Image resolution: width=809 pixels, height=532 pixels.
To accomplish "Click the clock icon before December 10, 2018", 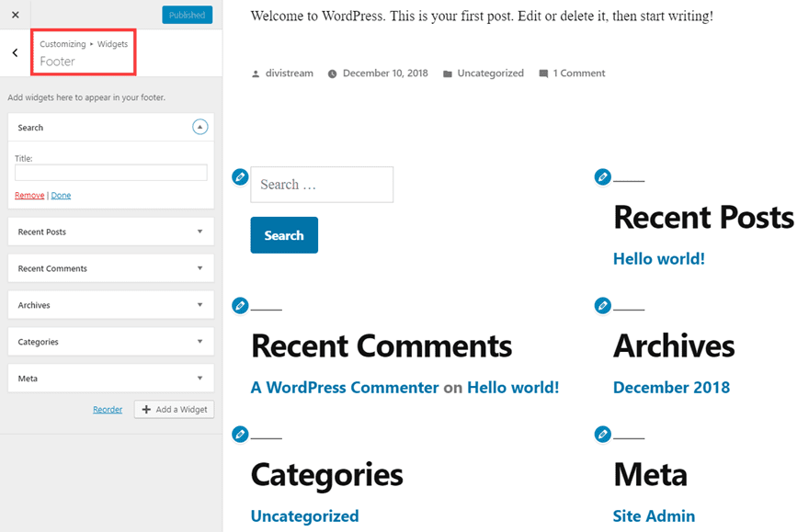I will [332, 73].
